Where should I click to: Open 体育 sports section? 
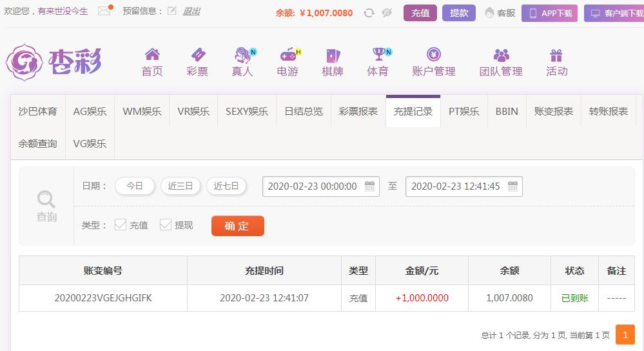pyautogui.click(x=378, y=63)
